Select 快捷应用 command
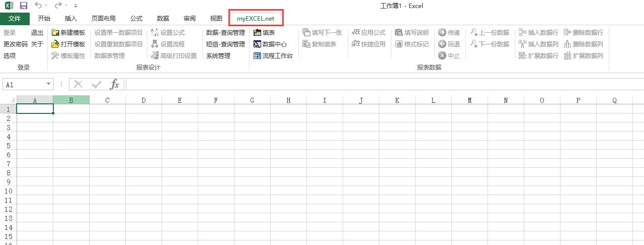This screenshot has height=245, width=644. (x=369, y=44)
